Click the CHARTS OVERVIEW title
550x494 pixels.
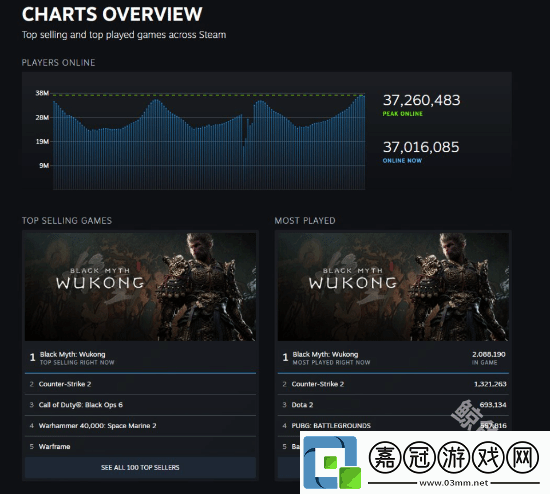point(112,14)
